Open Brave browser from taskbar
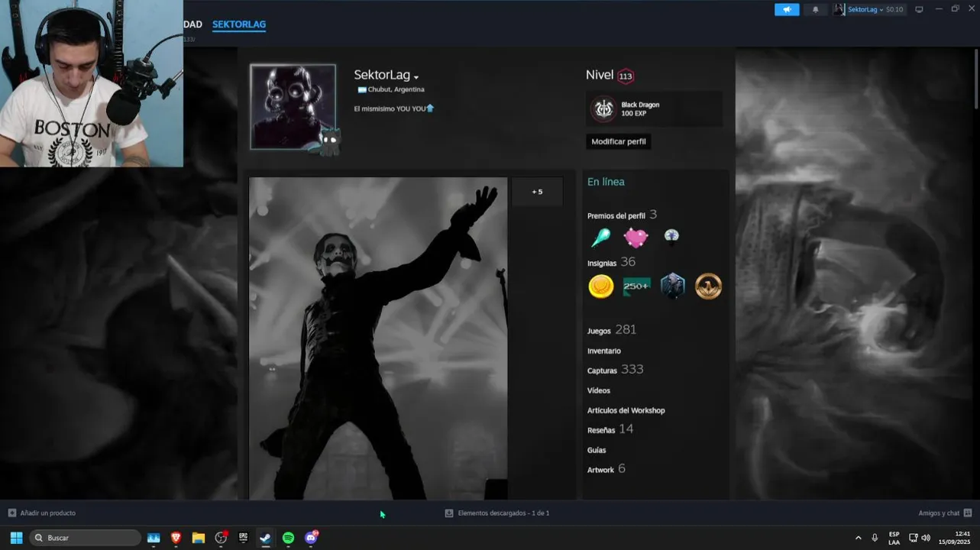The image size is (980, 550). click(176, 538)
